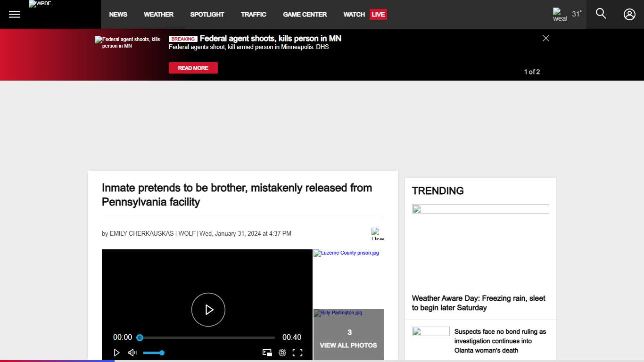Enter fullscreen video mode
Viewport: 644px width, 362px height.
coord(297,353)
